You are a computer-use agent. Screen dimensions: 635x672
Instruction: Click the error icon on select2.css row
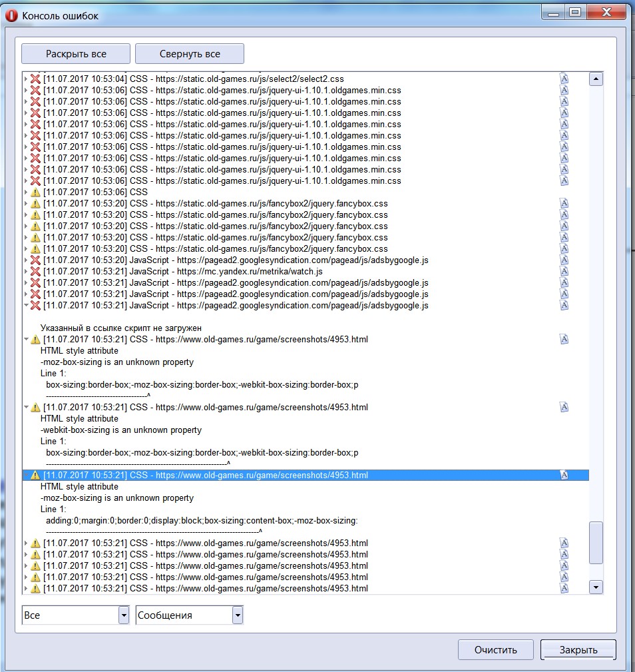coord(35,79)
